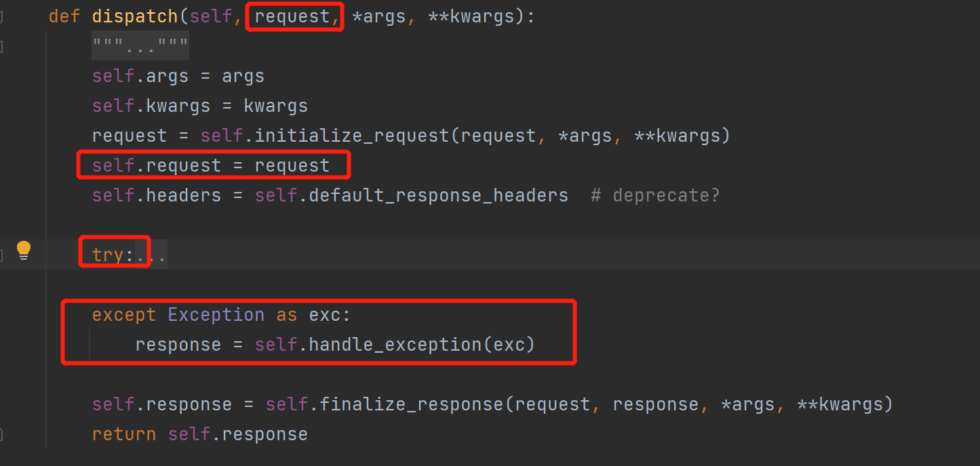The width and height of the screenshot is (980, 466).
Task: Click initialize_request method call
Action: click(x=352, y=136)
